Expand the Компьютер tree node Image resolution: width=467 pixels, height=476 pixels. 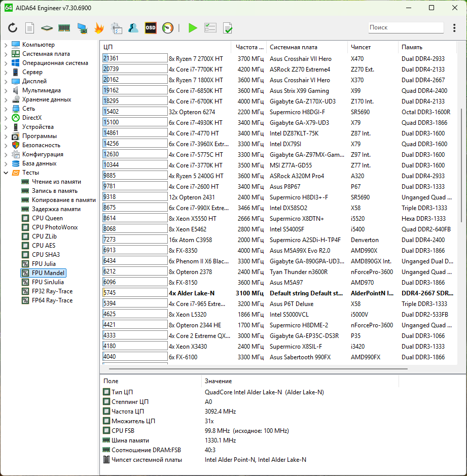coord(6,45)
